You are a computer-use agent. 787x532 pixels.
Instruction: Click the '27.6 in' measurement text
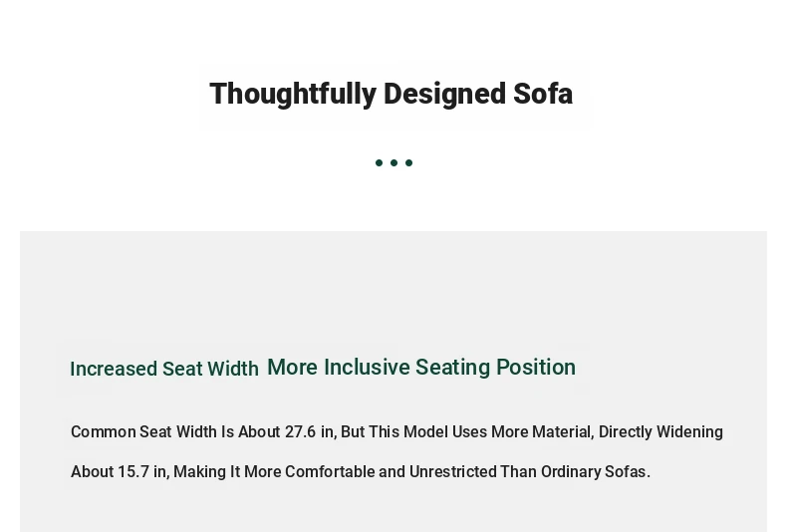coord(309,431)
